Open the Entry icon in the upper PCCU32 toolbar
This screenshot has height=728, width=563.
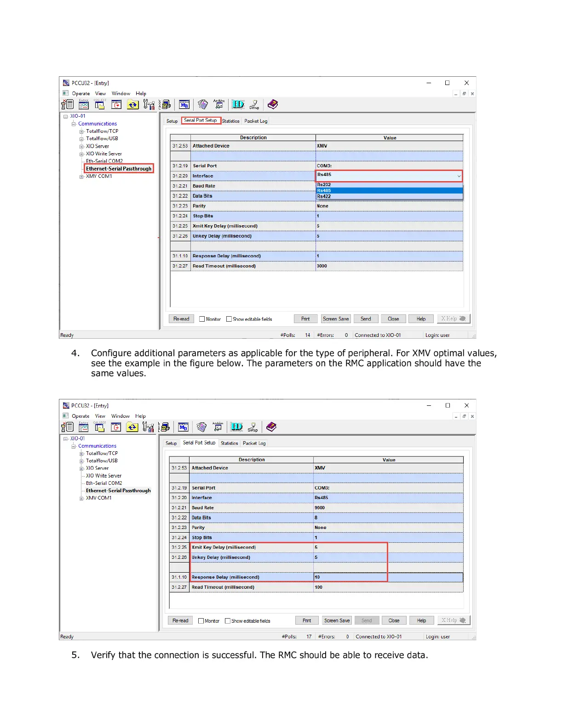pyautogui.click(x=84, y=105)
